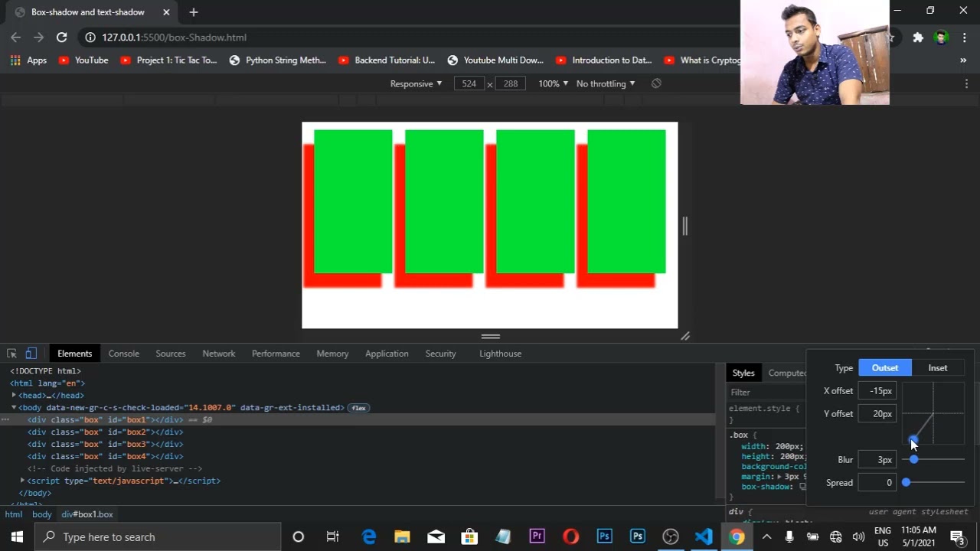Click the Blur value field
Screen dimensions: 980x551
click(x=877, y=460)
